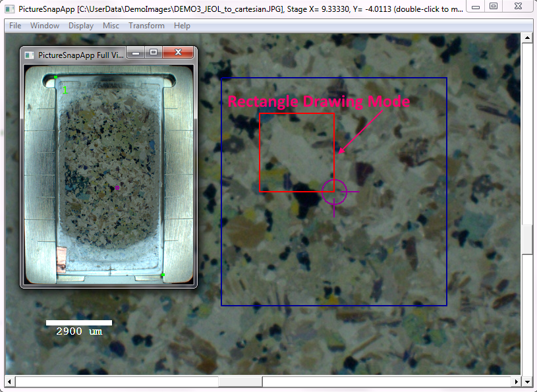
Task: Click the magenta crosshair stage marker
Action: [334, 192]
